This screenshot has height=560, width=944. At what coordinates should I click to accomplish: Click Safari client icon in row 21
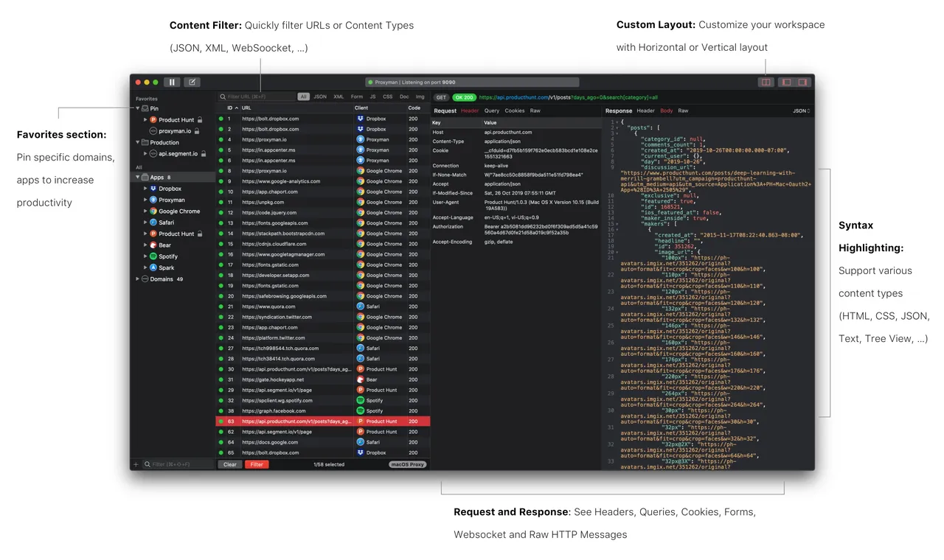(361, 307)
